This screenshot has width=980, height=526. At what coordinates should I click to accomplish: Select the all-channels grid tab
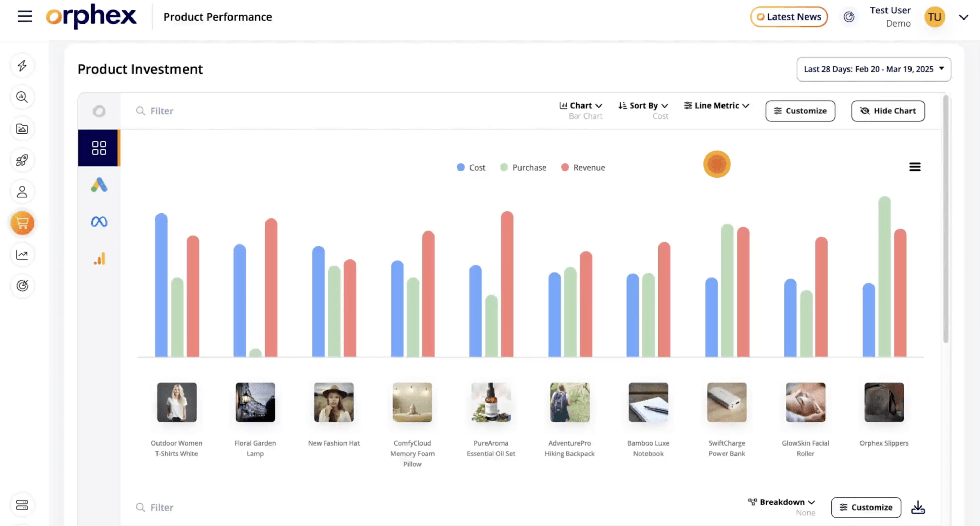[x=99, y=148]
